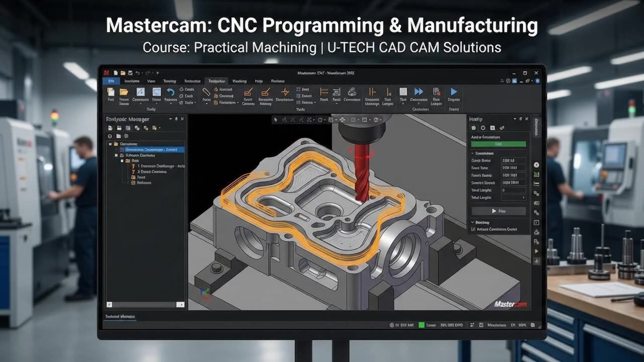This screenshot has width=644, height=362.
Task: Click the orange crossing-lines trim icon in ribbon
Action: click(x=285, y=92)
